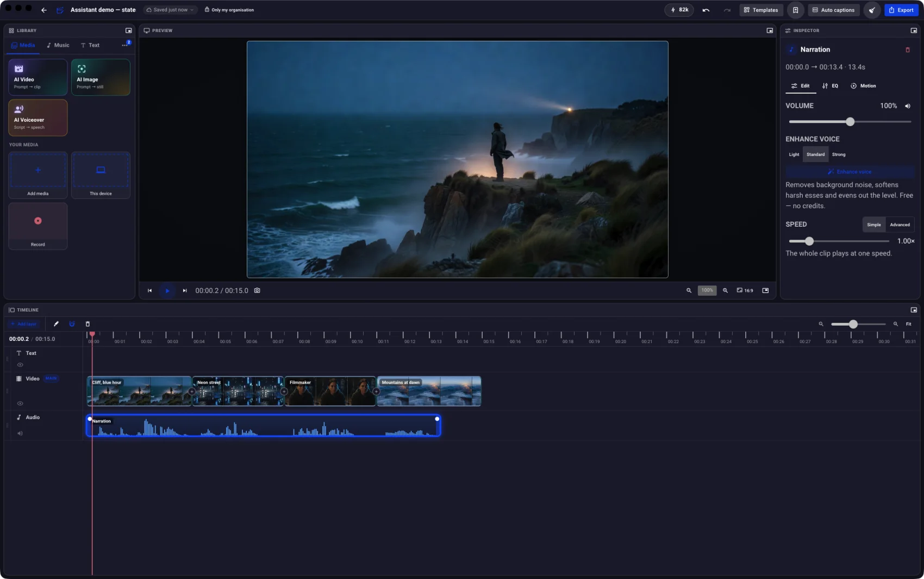Open the 100% preview zoom field
Screen dimensions: 924x579
point(707,290)
